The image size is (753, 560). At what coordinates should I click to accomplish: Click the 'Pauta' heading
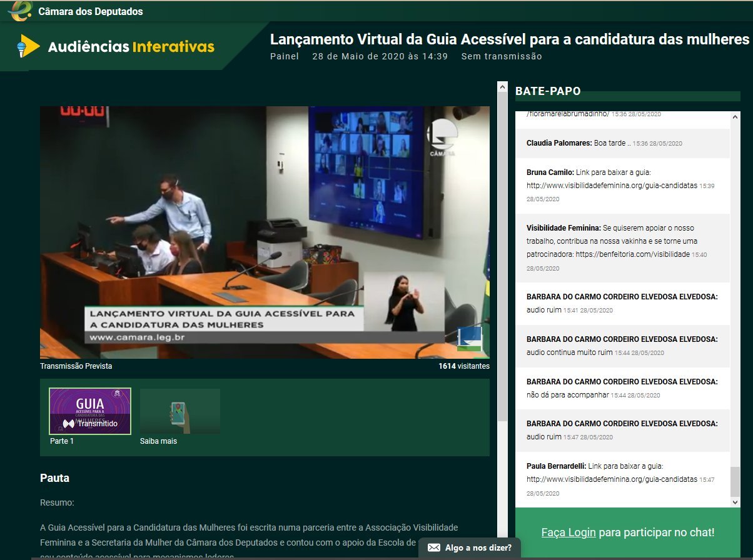tap(55, 478)
